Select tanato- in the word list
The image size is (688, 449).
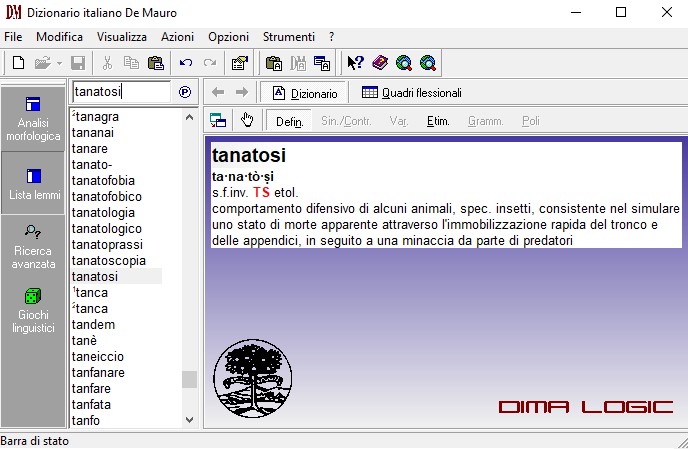coord(92,165)
